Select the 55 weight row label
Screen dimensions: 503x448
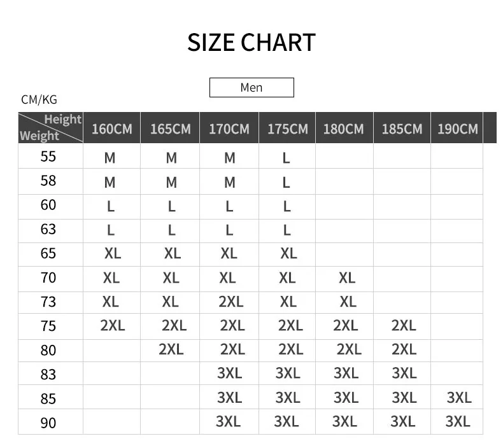click(x=48, y=157)
